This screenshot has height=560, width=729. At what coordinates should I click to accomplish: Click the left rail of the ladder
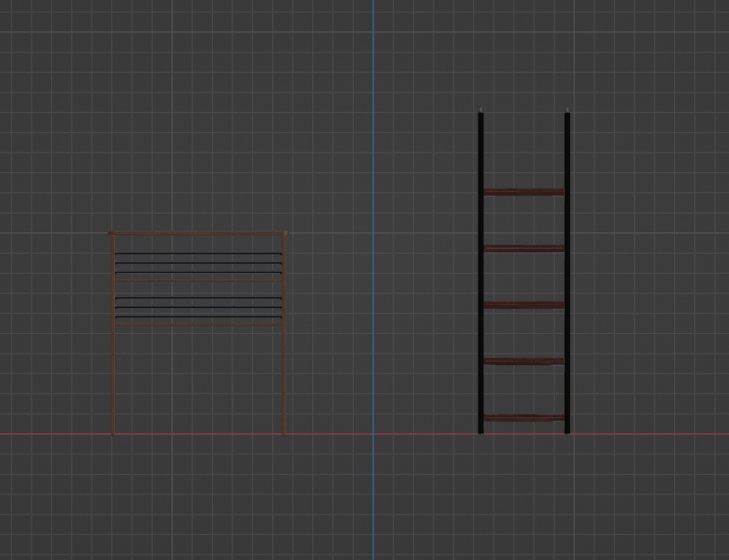pos(482,269)
